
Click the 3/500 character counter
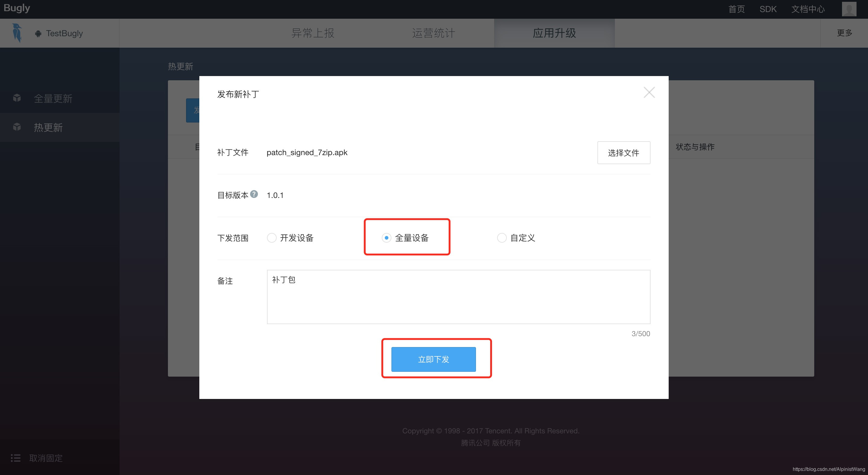[x=641, y=333]
